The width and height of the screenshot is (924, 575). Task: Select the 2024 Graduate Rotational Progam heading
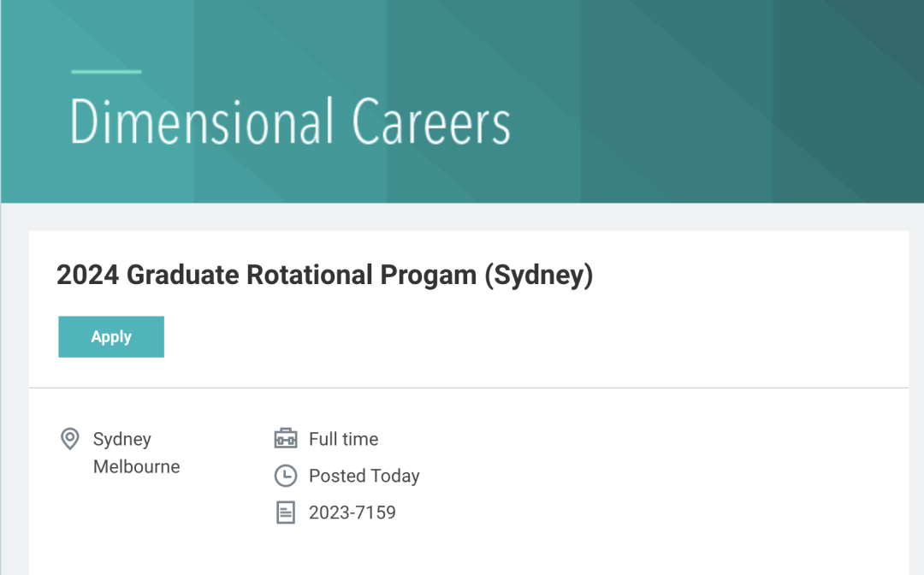click(x=325, y=276)
